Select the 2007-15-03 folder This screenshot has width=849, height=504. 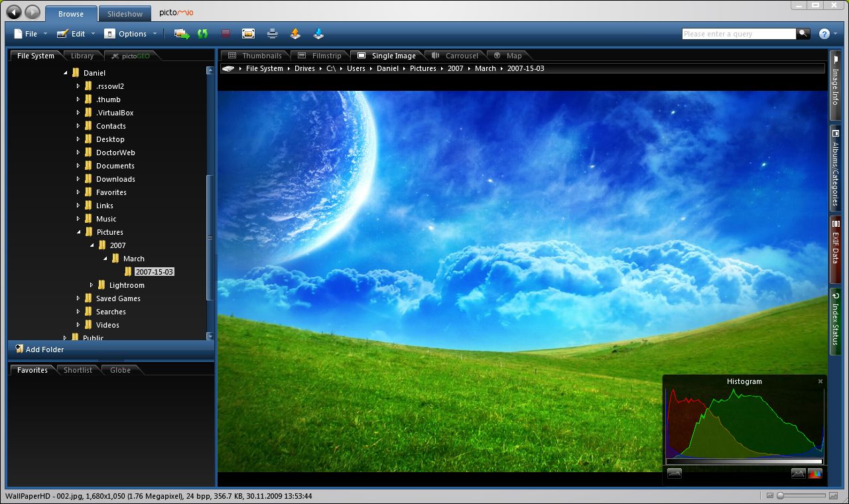tap(154, 272)
